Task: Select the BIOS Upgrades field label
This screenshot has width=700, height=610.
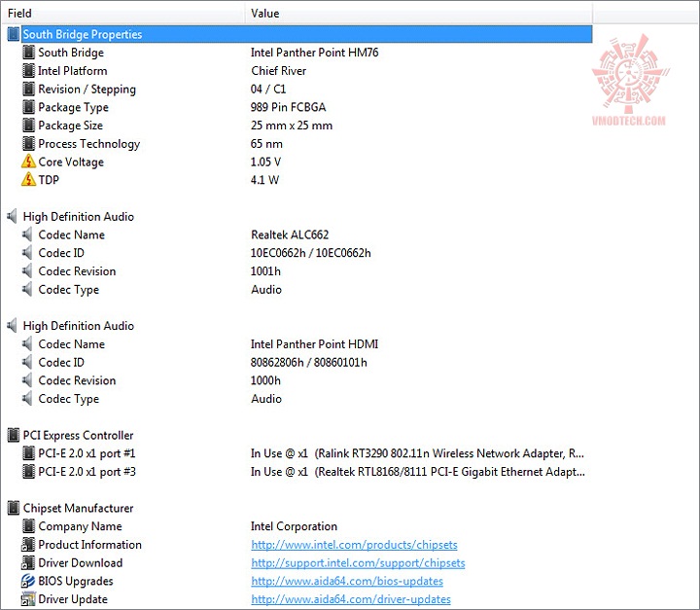Action: (x=76, y=581)
